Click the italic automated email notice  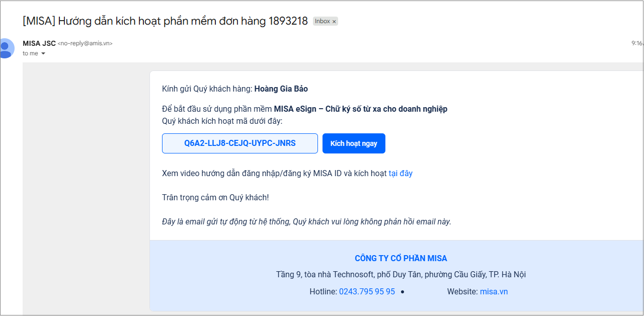pos(306,221)
